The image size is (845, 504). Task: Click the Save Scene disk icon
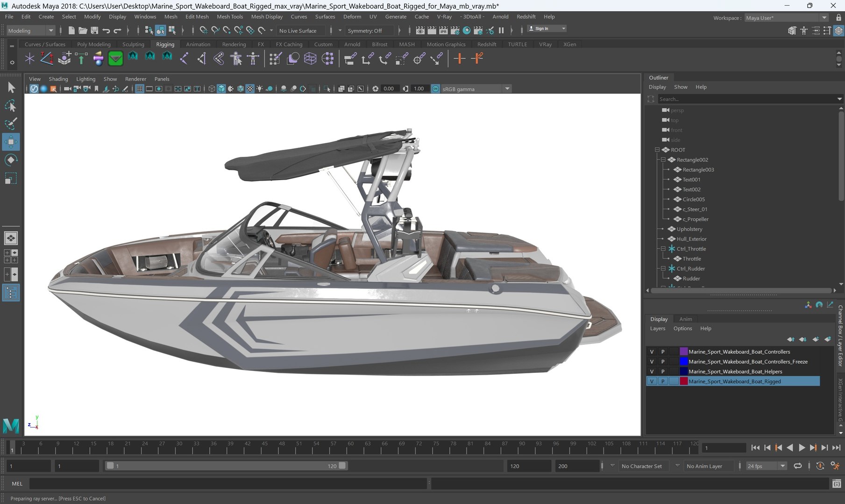click(94, 30)
